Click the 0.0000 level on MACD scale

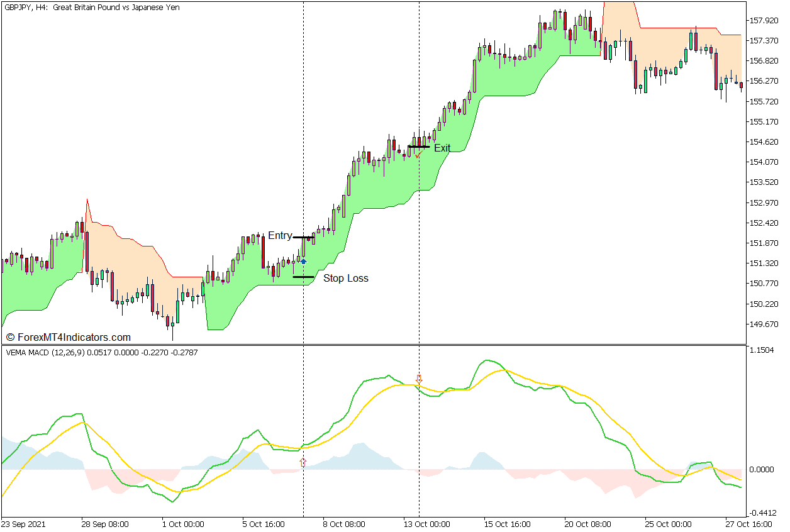tap(763, 470)
